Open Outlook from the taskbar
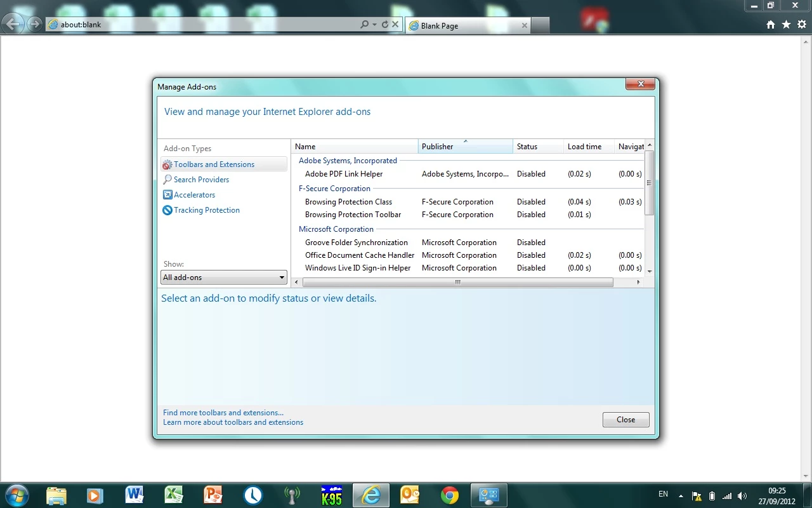Viewport: 812px width, 508px height. coord(410,495)
